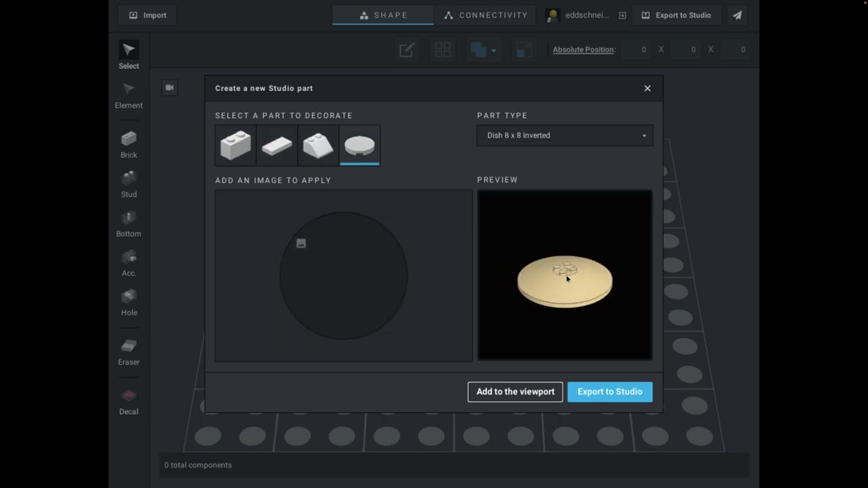The width and height of the screenshot is (868, 488).
Task: Click the grid layout toolbar icon
Action: click(443, 49)
